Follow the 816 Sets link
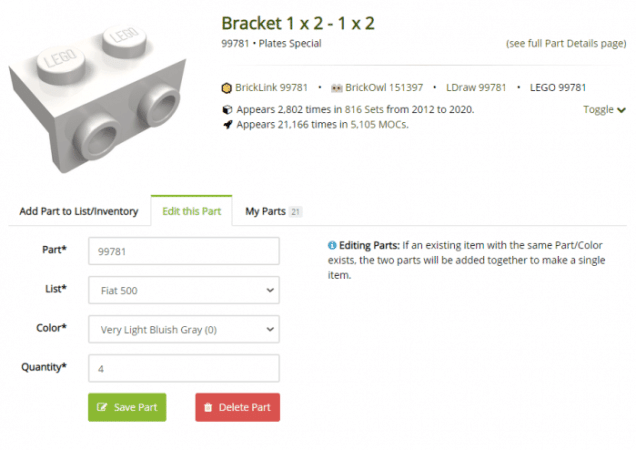The height and width of the screenshot is (450, 636). click(x=364, y=110)
